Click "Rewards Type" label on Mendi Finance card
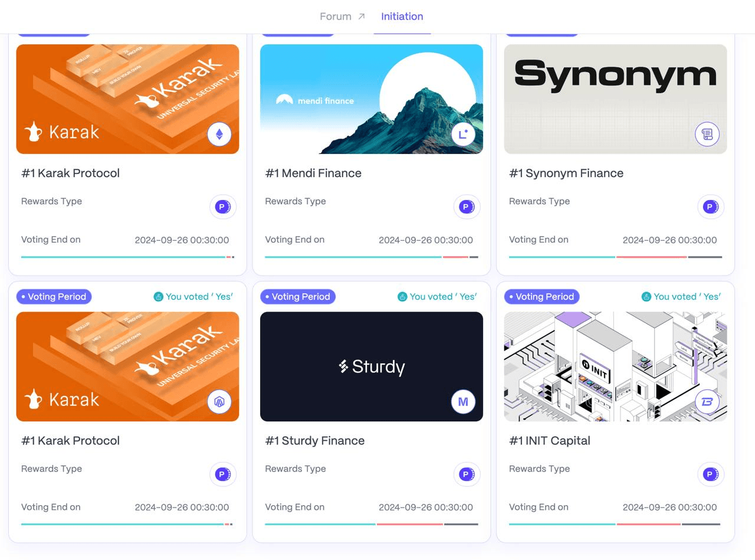Viewport: 755px width, 560px height. [x=296, y=201]
